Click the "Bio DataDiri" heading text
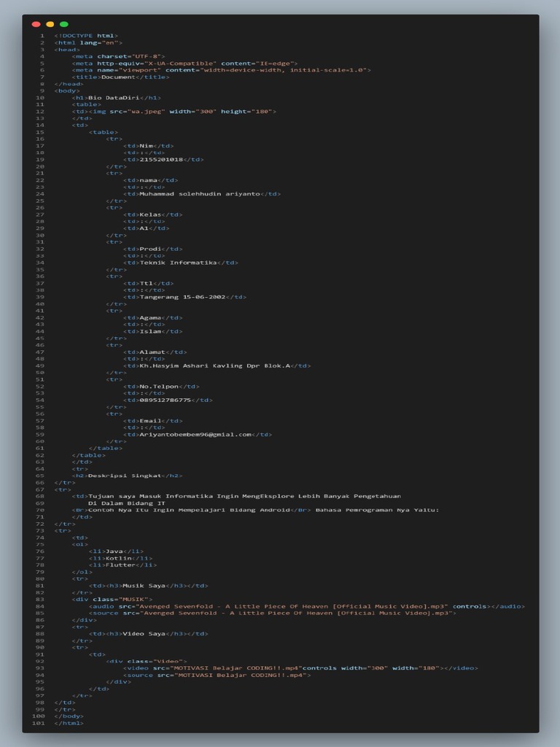Image resolution: width=560 pixels, height=747 pixels. coord(113,98)
